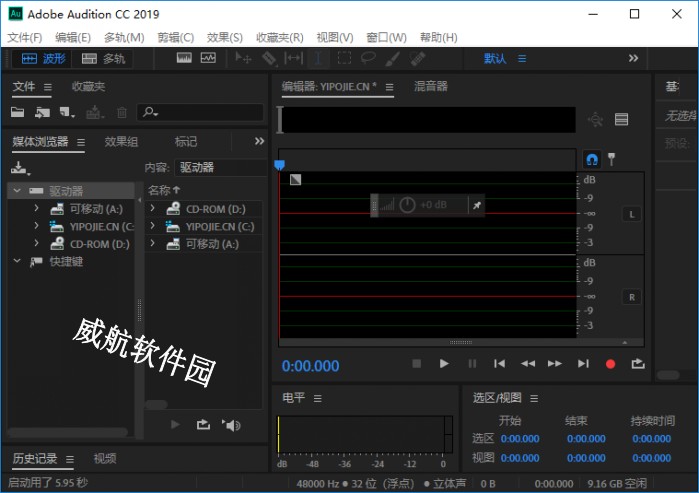699x493 pixels.
Task: Show more panel tabs via chevron beside 标记
Action: (x=259, y=141)
